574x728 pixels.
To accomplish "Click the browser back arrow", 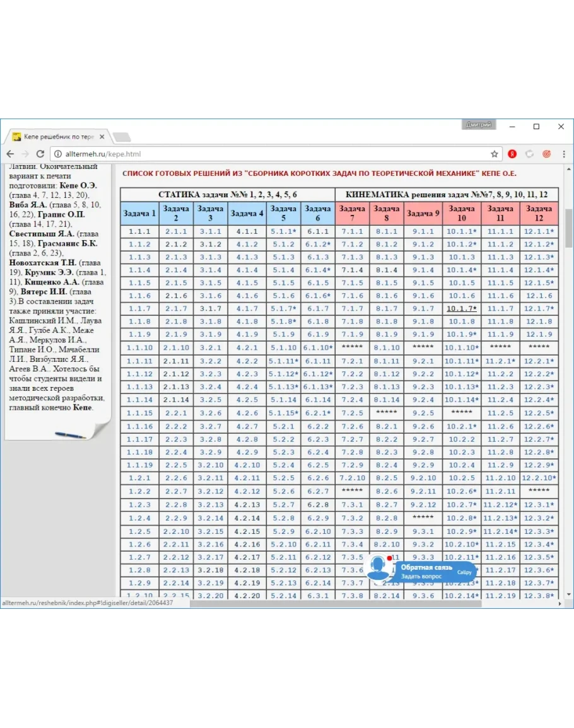I will pos(10,154).
